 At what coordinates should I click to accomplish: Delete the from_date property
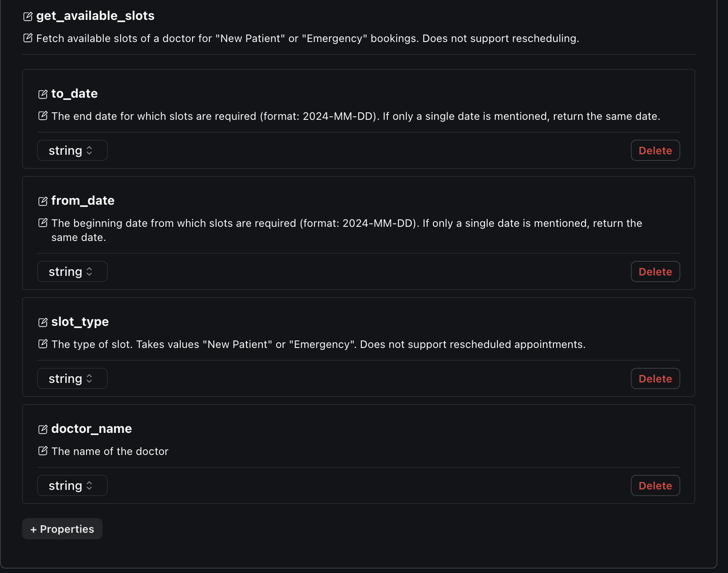click(655, 271)
